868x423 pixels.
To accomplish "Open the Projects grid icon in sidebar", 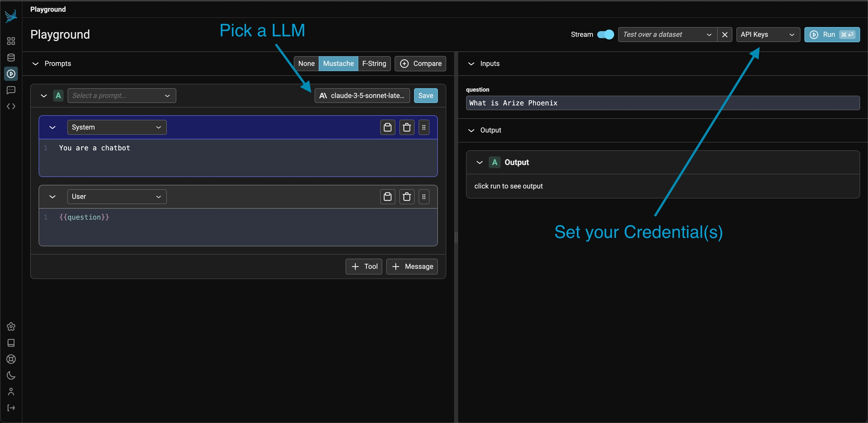I will 11,41.
